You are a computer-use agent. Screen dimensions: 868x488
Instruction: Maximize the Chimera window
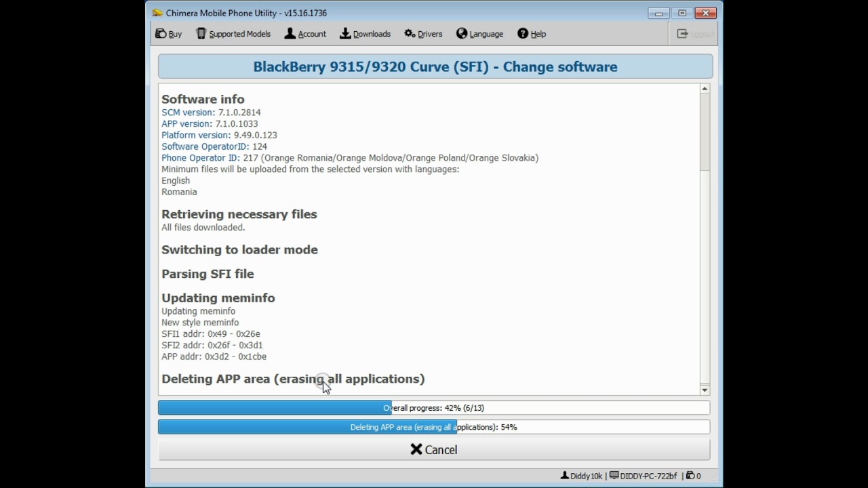[x=682, y=13]
